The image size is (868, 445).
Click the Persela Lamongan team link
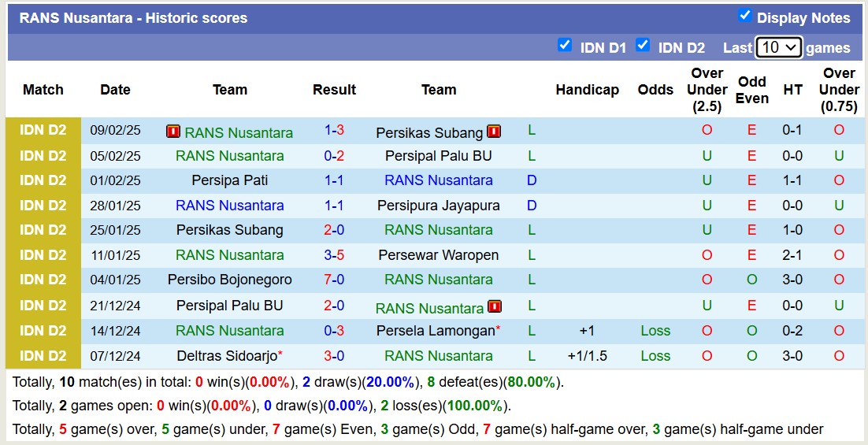pyautogui.click(x=436, y=331)
